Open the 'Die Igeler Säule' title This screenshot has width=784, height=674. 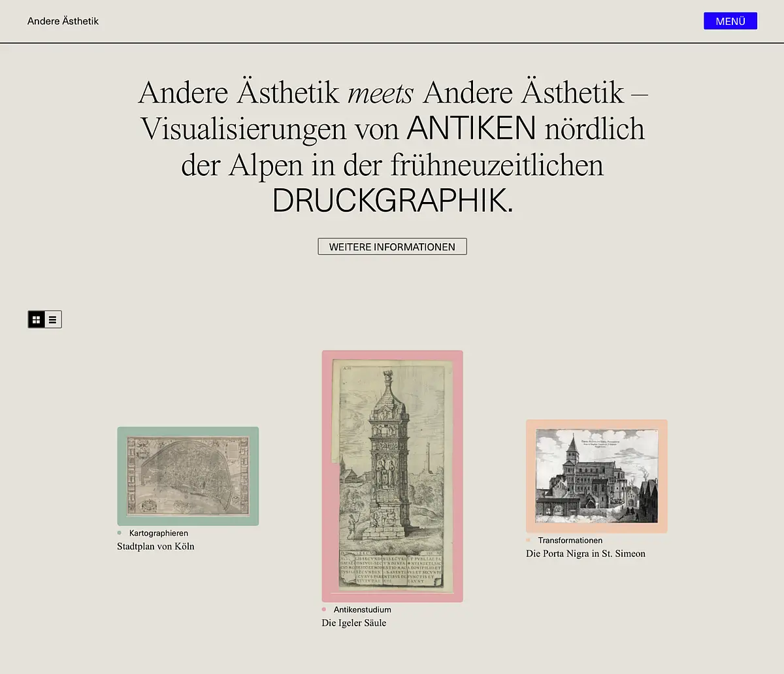pyautogui.click(x=354, y=622)
